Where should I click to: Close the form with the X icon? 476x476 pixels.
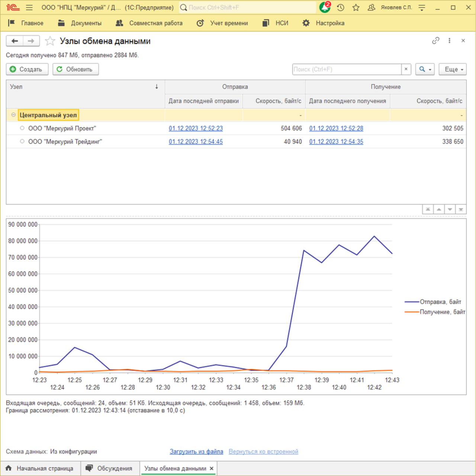tap(463, 41)
